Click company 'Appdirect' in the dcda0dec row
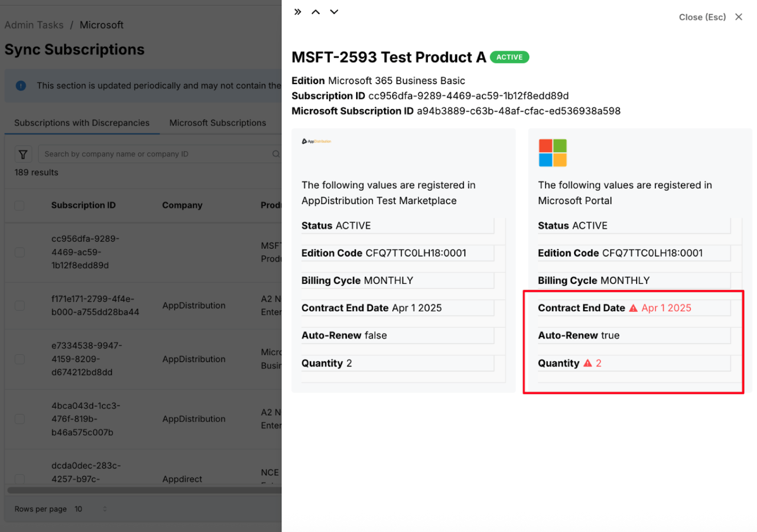This screenshot has height=532, width=757. point(182,479)
